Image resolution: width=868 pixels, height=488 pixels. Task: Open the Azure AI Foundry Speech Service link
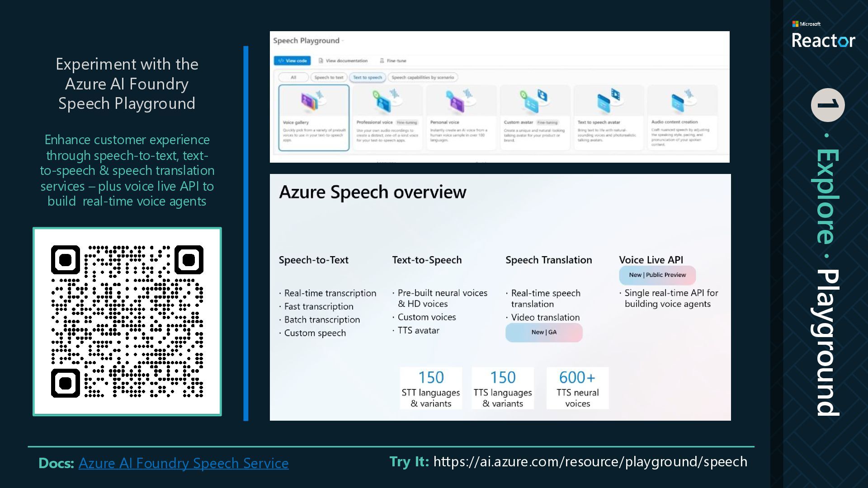184,463
